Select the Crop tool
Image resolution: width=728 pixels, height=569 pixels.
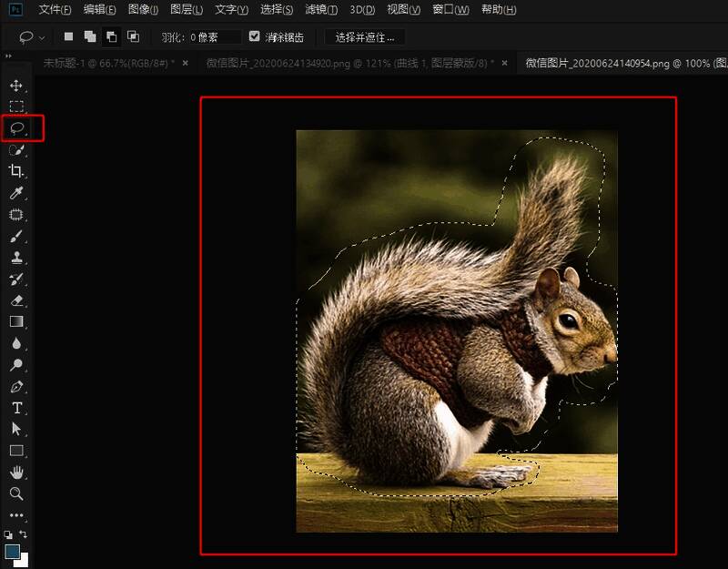click(x=15, y=171)
